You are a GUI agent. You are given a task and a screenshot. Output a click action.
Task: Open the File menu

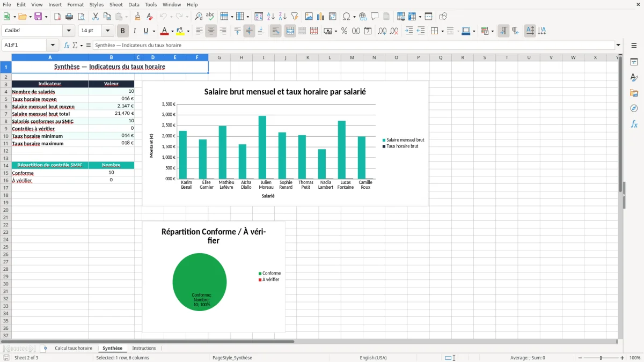(6, 4)
